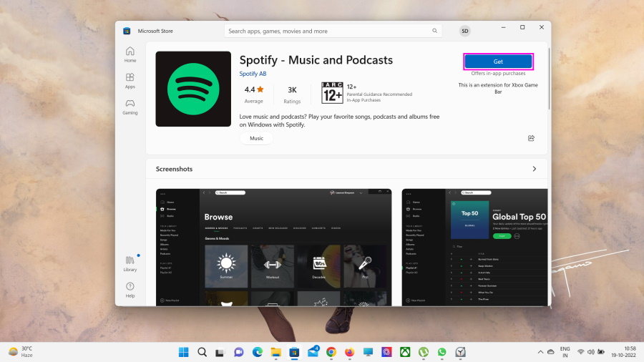This screenshot has width=644, height=362.
Task: Open the Spotify AB publisher link
Action: [x=253, y=74]
